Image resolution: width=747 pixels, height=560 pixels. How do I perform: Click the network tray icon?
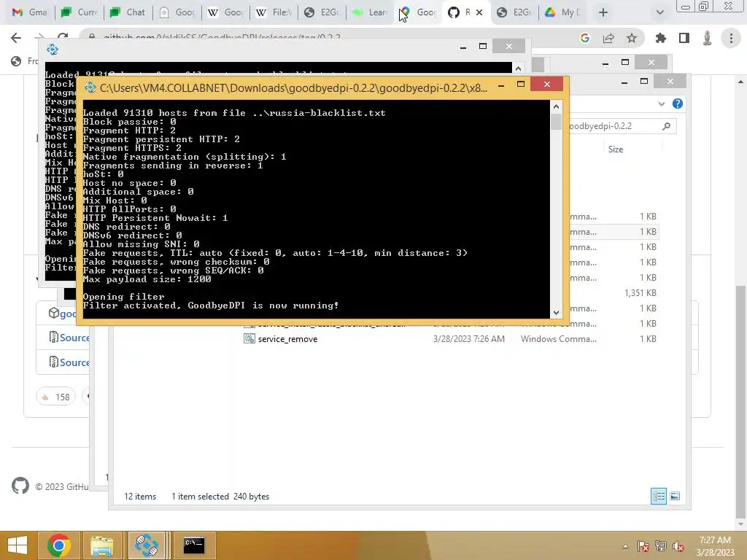(x=661, y=546)
